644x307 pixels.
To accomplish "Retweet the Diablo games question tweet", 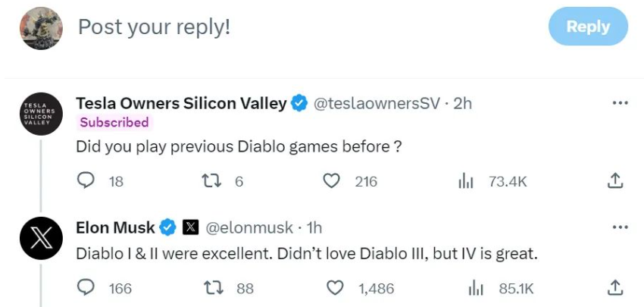I will pos(212,181).
